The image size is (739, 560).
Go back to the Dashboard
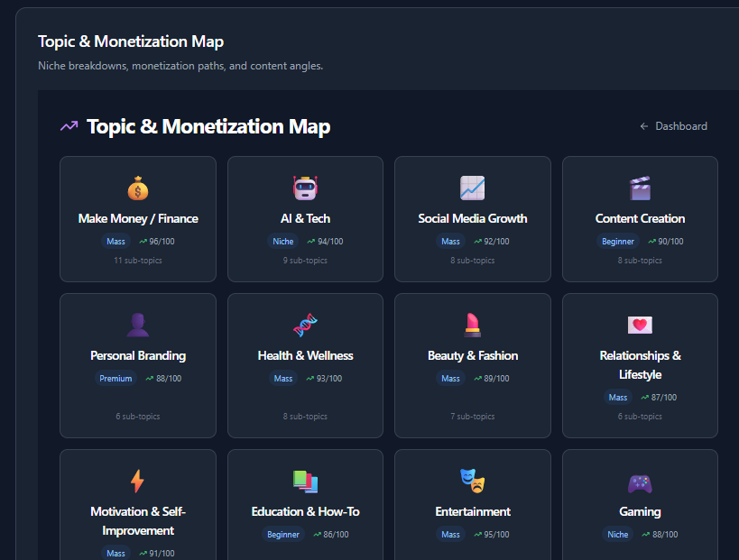coord(673,126)
